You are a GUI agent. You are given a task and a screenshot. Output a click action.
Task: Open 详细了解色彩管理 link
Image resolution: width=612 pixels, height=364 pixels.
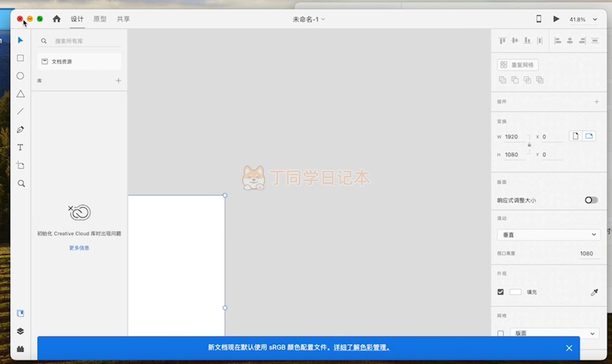(361, 347)
